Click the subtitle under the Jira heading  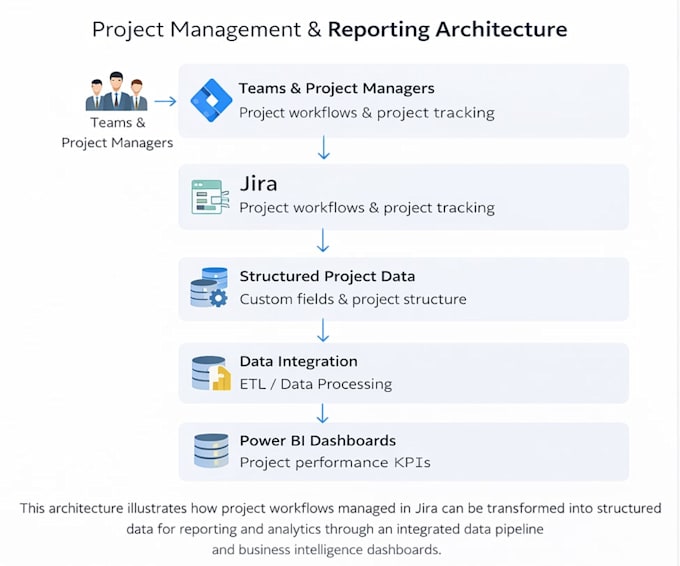point(367,208)
